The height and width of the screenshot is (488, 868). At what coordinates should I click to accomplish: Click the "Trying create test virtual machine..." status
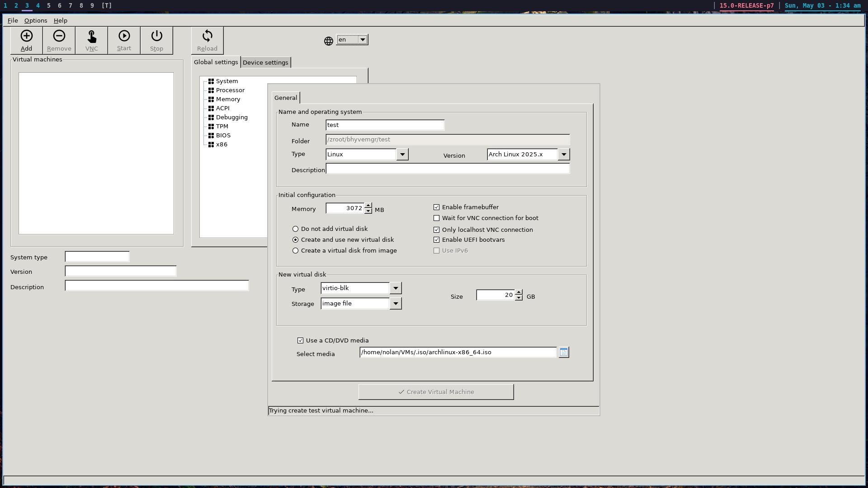(321, 411)
